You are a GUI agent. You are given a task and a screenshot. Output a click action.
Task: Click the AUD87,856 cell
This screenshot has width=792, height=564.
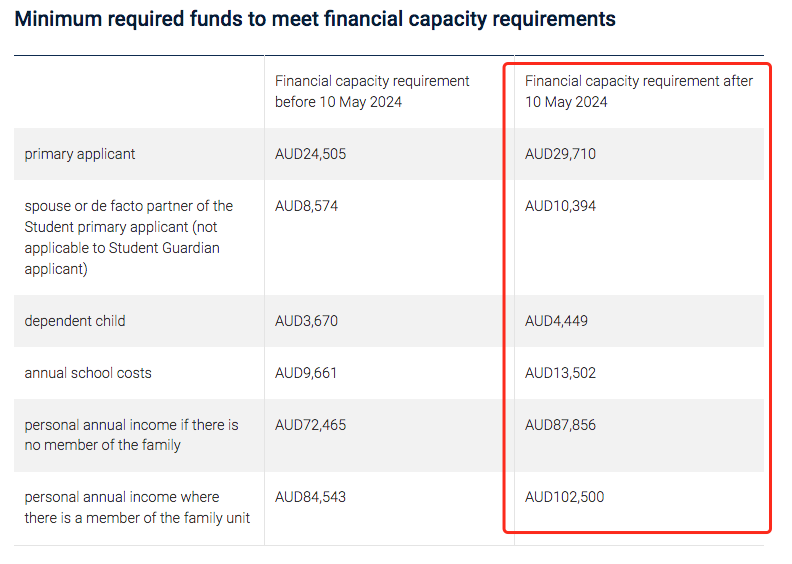coord(560,425)
